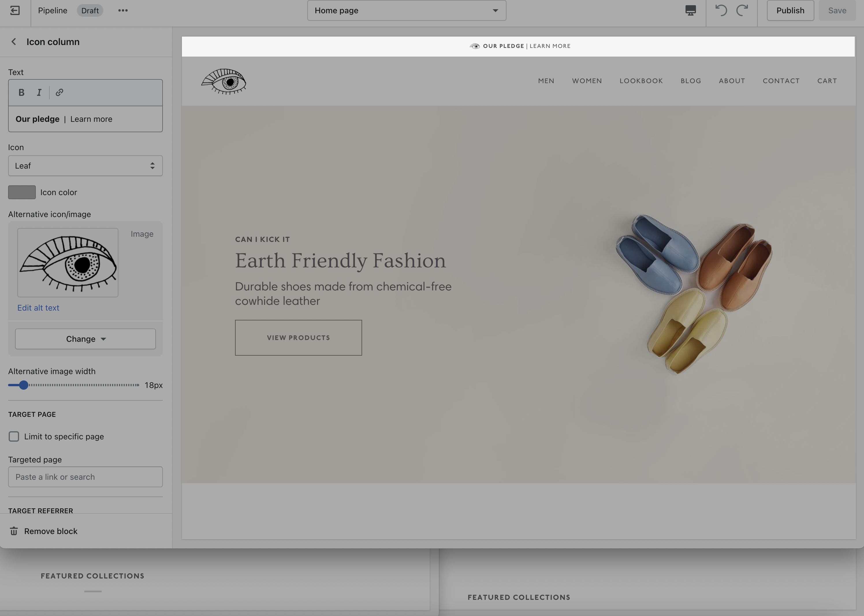
Task: Open the Icon dropdown showing Leaf
Action: (x=85, y=166)
